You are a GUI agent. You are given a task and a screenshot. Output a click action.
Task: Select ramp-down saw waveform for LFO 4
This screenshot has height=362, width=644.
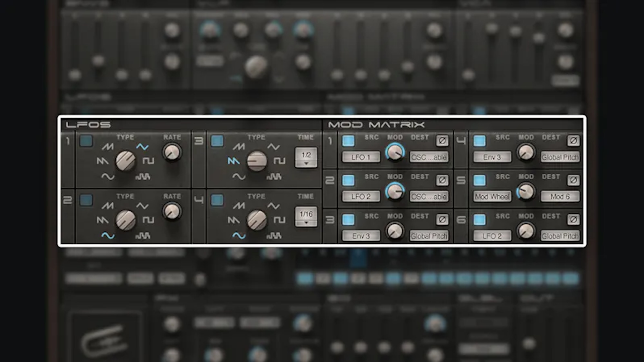click(233, 220)
